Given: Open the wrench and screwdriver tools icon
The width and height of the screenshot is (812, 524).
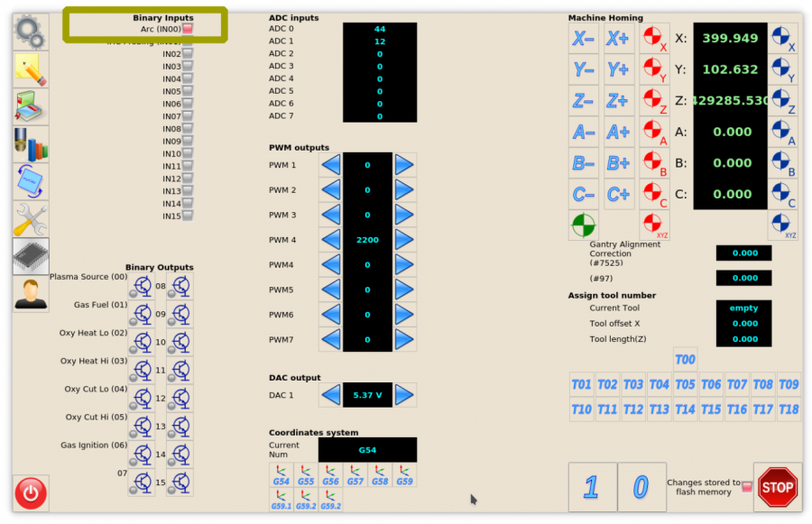Looking at the screenshot, I should (x=31, y=219).
